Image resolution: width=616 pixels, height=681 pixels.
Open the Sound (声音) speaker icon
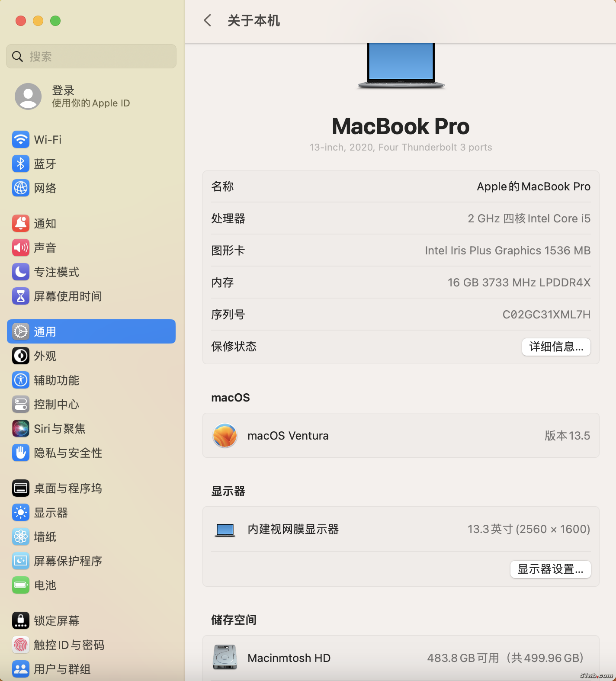click(x=21, y=247)
